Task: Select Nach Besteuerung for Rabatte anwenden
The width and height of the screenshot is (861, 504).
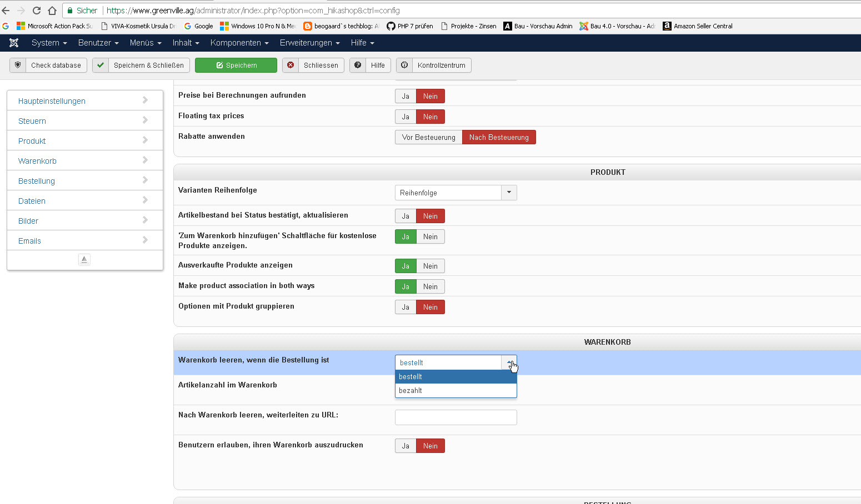Action: point(499,137)
